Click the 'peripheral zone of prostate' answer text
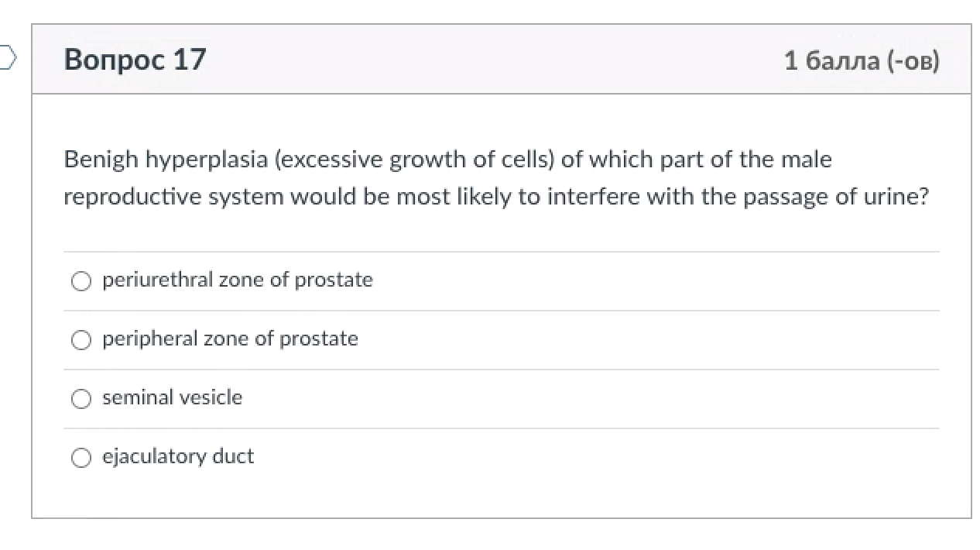980x550 pixels. point(230,339)
